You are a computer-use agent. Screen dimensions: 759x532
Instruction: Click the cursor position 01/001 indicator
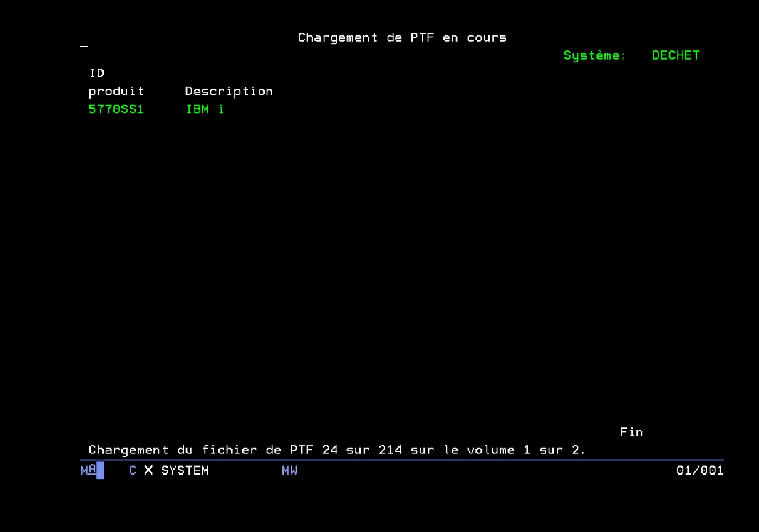tap(699, 470)
